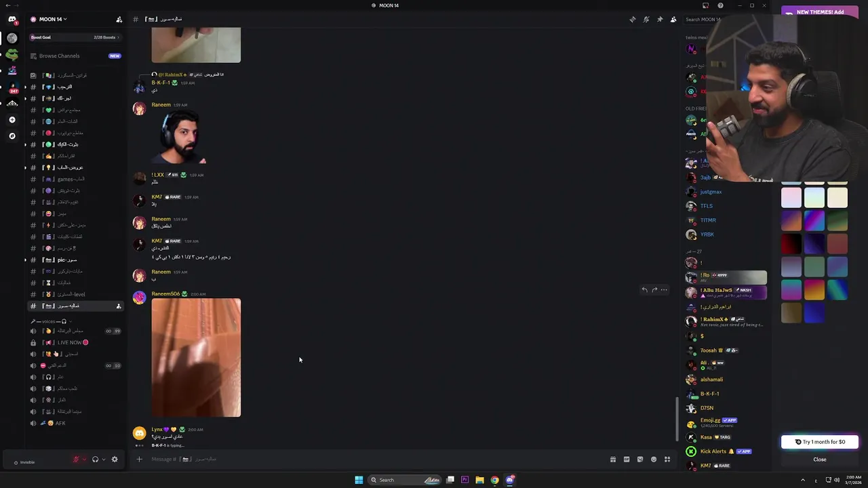This screenshot has height=488, width=868.
Task: Open the level text channel
Action: click(x=75, y=294)
